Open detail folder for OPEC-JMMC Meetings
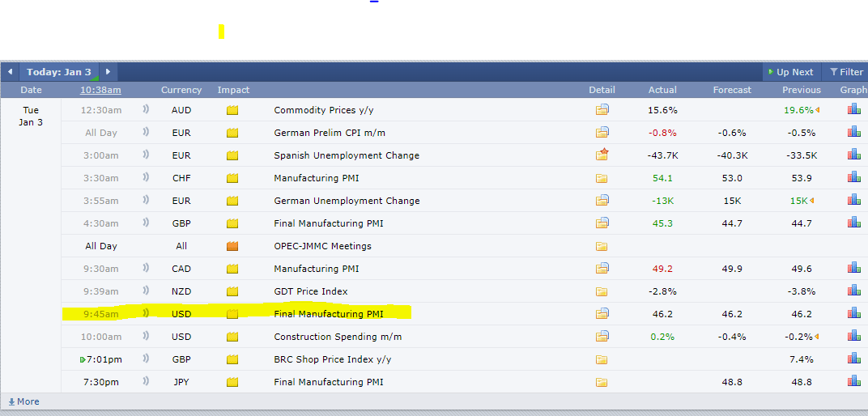 pos(601,246)
